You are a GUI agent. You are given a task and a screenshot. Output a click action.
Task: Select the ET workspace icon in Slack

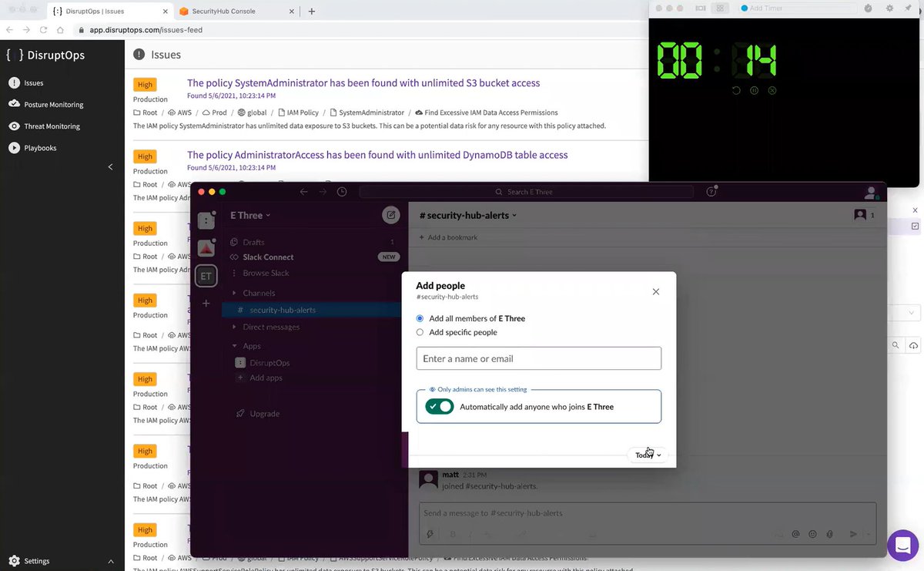(206, 275)
